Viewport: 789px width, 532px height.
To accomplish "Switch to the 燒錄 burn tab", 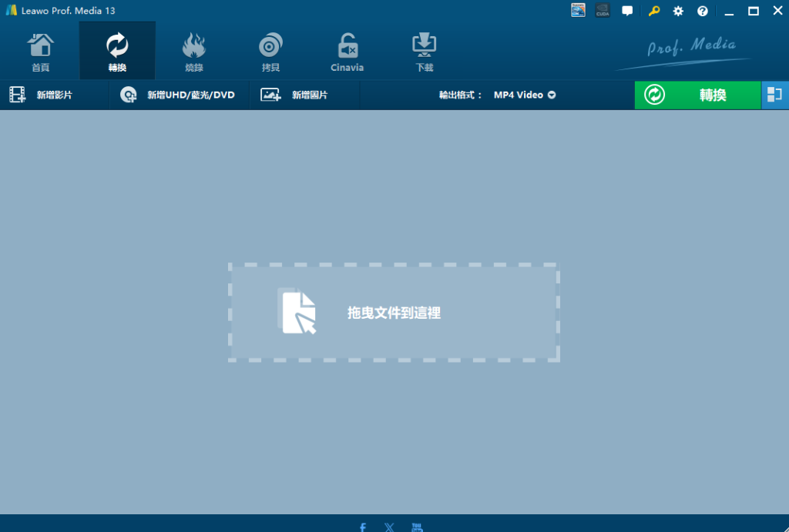I will pos(193,52).
